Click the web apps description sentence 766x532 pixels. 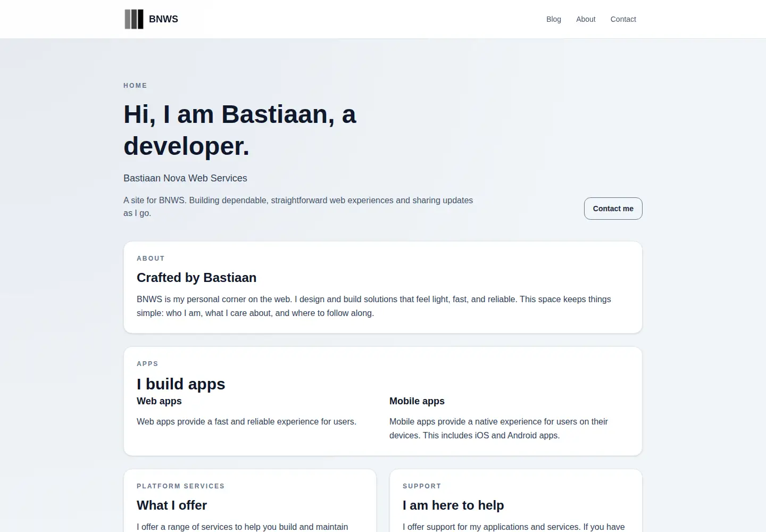tap(246, 421)
